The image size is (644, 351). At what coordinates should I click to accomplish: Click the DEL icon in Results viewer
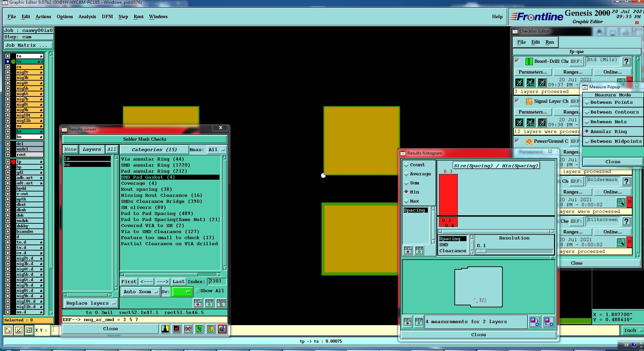(x=198, y=303)
